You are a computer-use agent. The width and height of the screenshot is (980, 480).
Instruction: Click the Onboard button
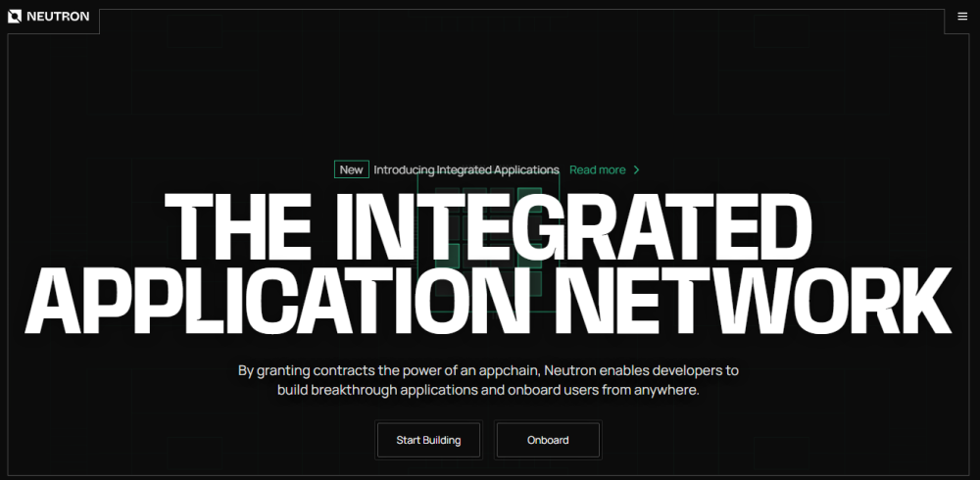pos(548,440)
